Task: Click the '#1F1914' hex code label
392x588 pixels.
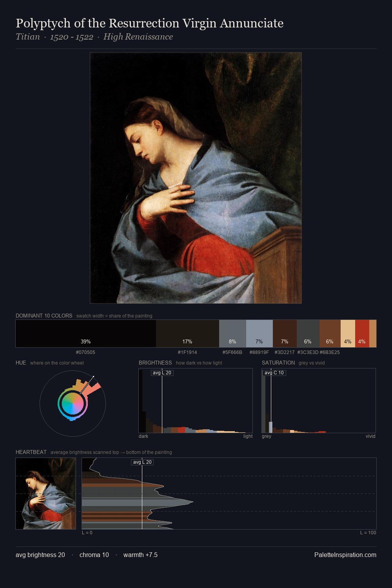Action: (x=187, y=352)
